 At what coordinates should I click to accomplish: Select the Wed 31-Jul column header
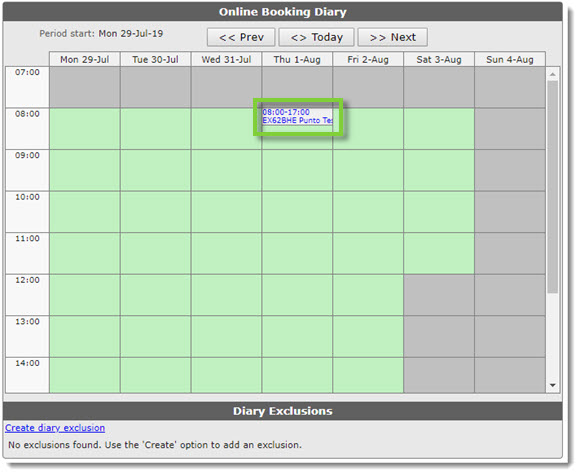click(x=226, y=60)
